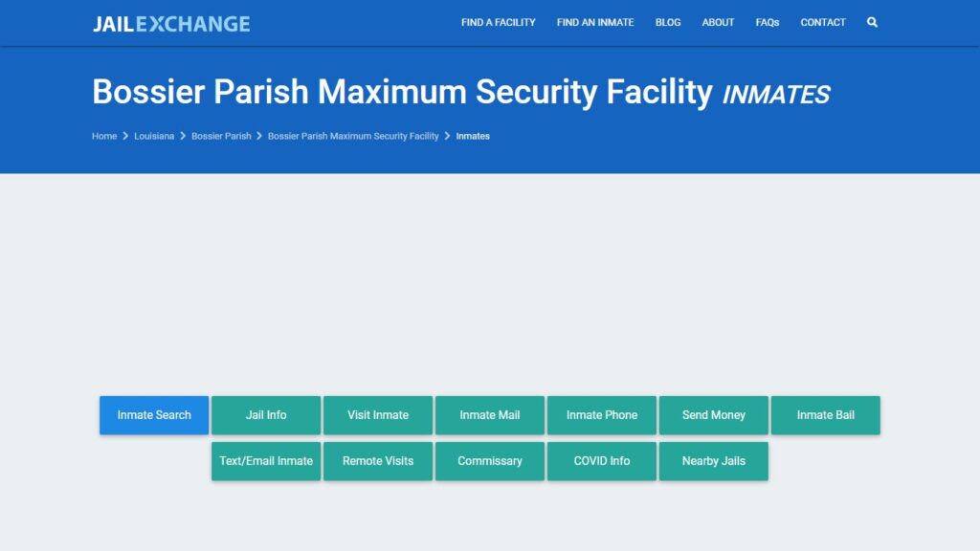Open the FAQs page
Image resolution: width=980 pixels, height=551 pixels.
(767, 23)
